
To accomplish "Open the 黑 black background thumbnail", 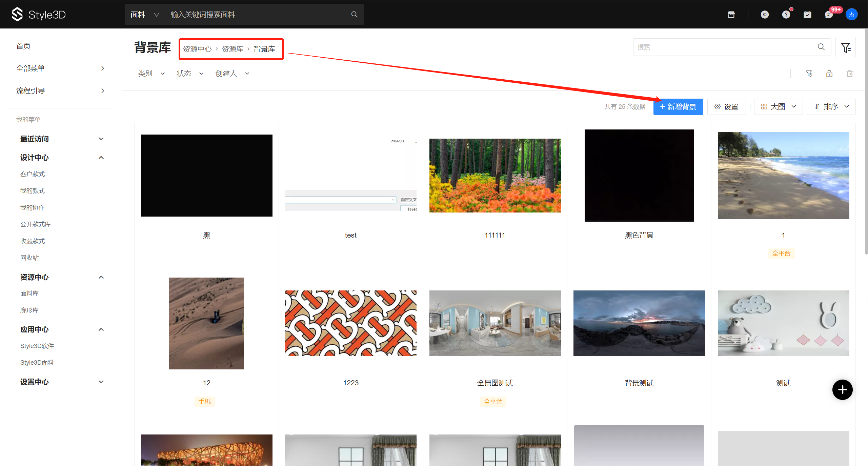I will [207, 176].
